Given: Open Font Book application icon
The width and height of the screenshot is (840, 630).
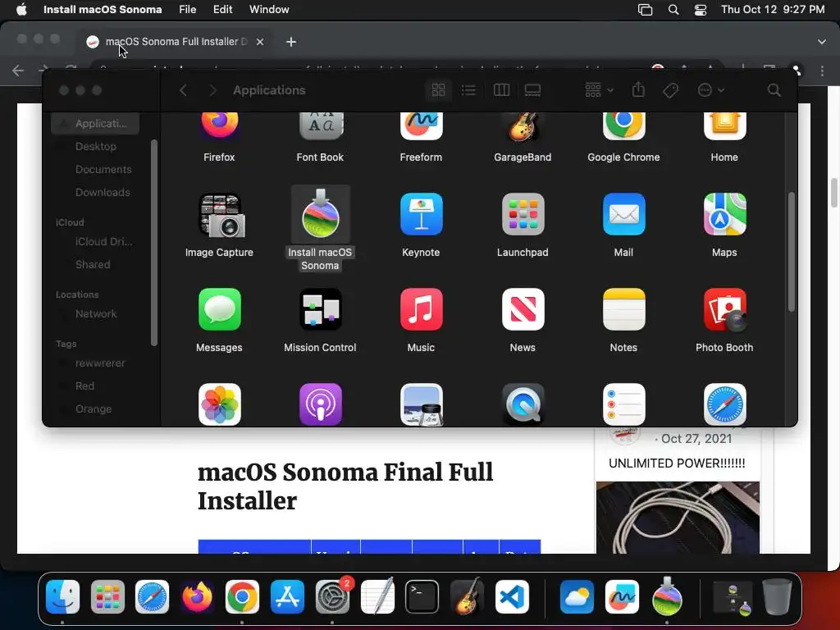Looking at the screenshot, I should pyautogui.click(x=321, y=126).
